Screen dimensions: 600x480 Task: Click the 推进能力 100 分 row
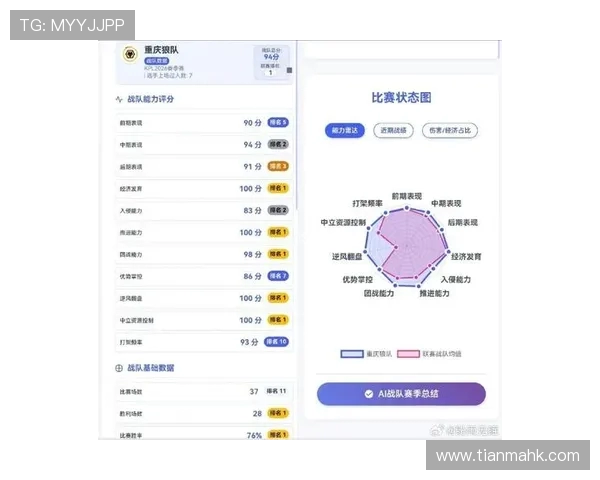click(x=204, y=232)
